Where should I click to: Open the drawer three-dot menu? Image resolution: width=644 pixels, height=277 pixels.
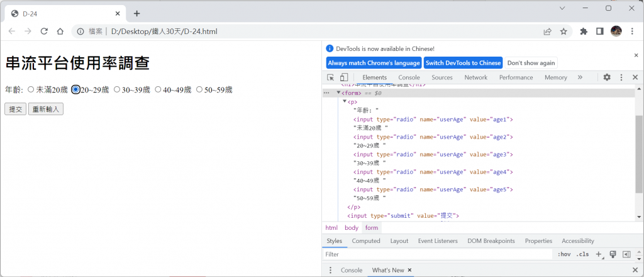tap(331, 270)
